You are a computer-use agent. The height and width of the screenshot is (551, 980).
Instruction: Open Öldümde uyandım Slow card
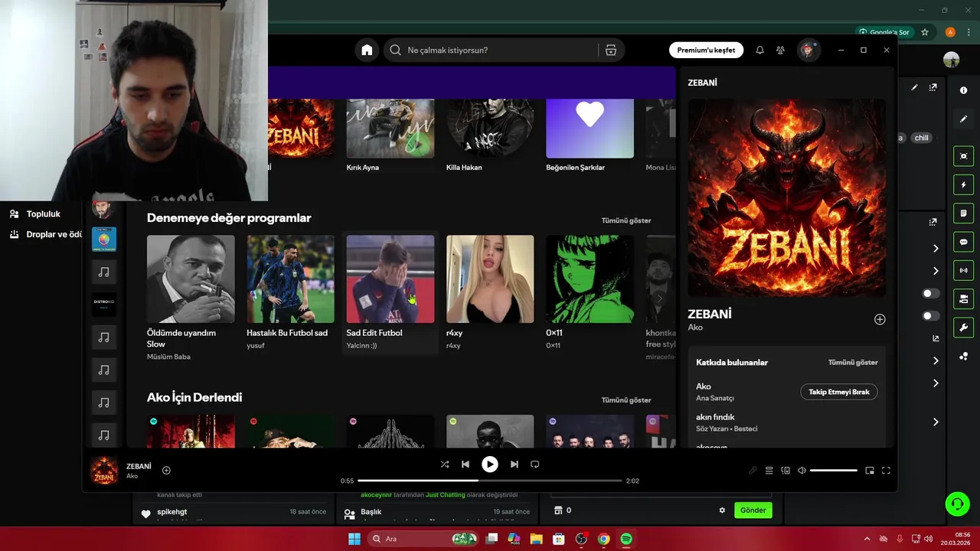coord(191,298)
